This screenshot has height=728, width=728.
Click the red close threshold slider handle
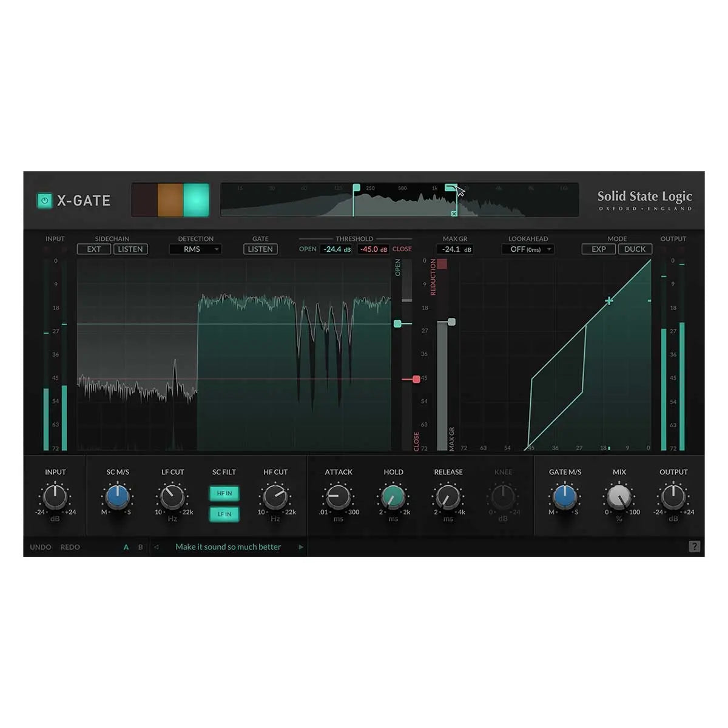[416, 378]
